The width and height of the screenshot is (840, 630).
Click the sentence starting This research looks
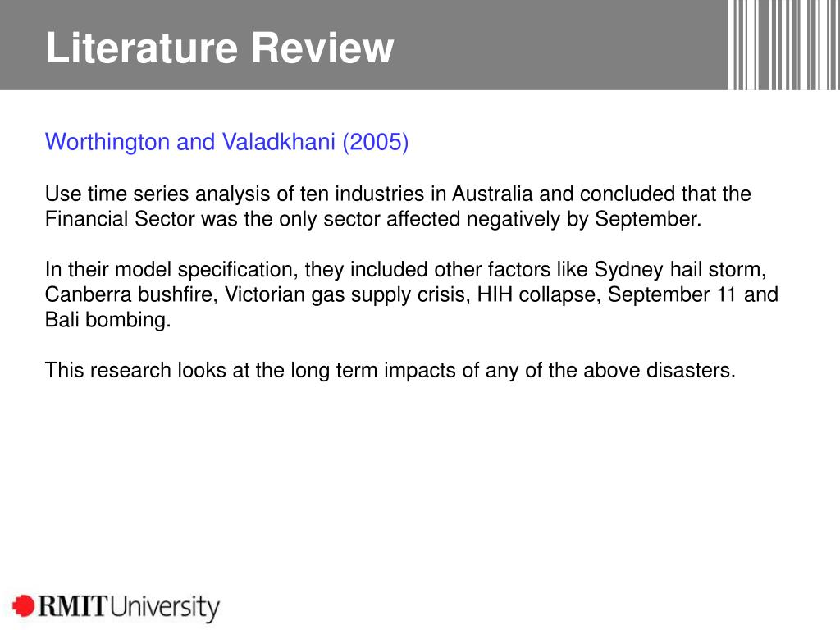pos(390,370)
